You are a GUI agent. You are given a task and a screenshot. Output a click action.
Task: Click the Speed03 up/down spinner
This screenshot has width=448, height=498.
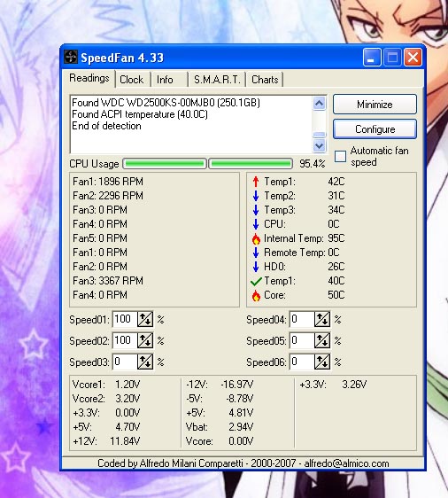coord(145,362)
